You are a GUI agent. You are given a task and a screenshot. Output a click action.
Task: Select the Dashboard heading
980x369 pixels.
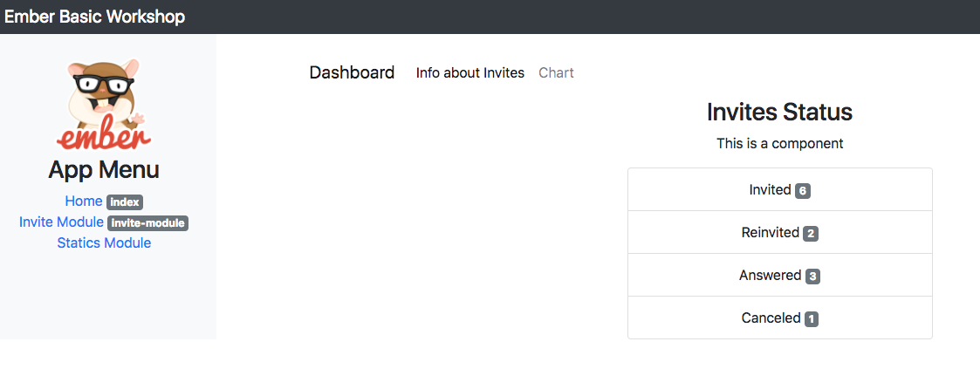click(x=352, y=72)
